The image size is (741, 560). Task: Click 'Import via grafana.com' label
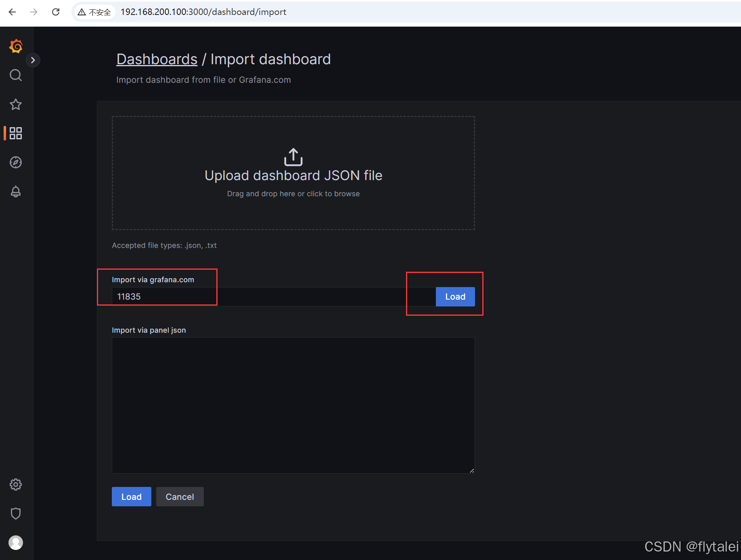pos(153,280)
